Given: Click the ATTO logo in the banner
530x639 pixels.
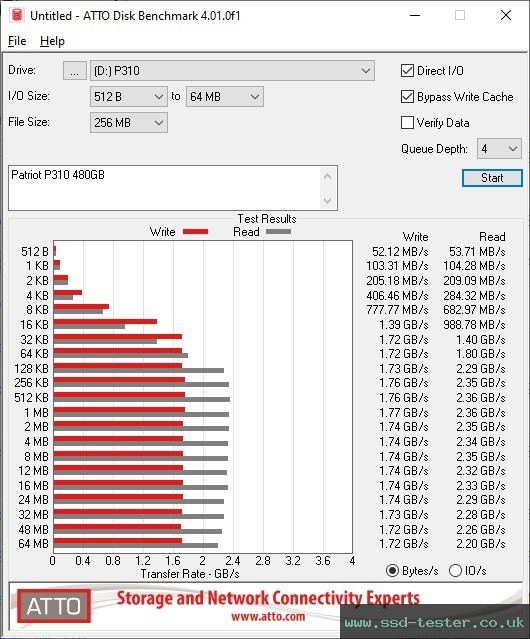Looking at the screenshot, I should 53,606.
